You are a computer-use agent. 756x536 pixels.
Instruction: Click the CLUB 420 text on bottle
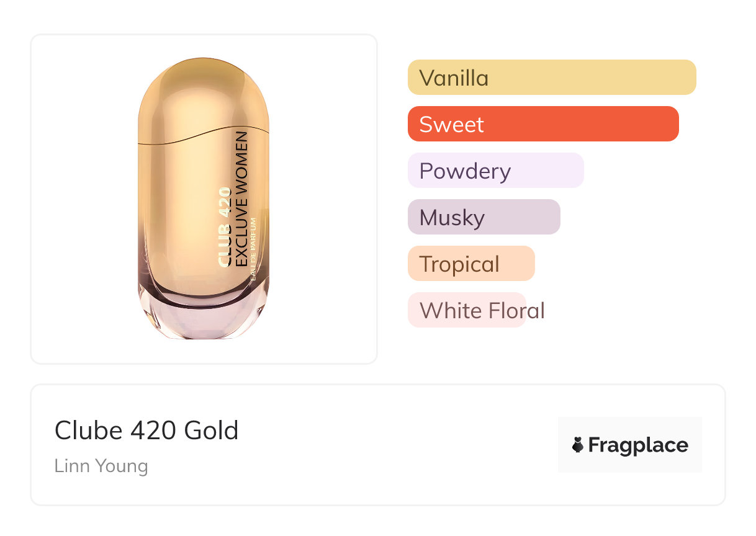[x=225, y=227]
